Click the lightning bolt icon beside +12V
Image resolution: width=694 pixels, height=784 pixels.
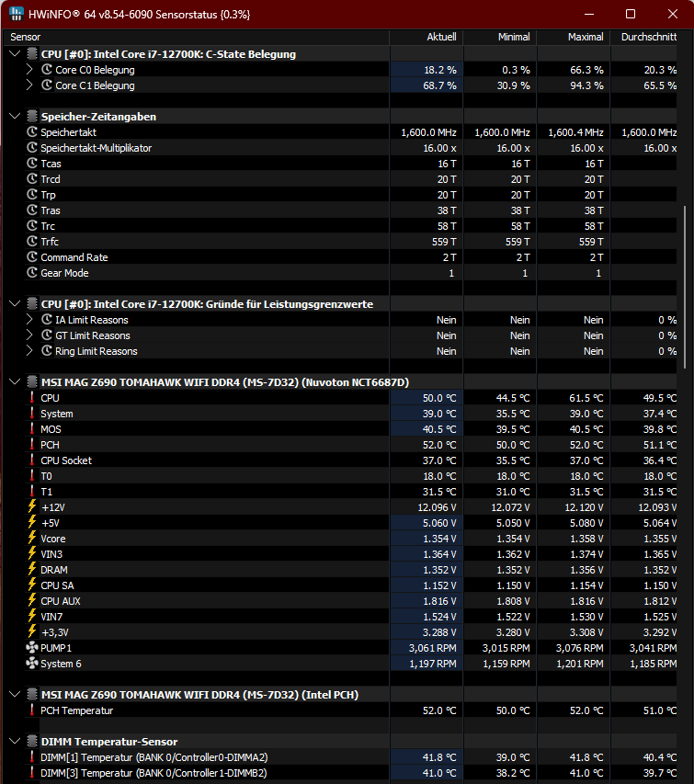(x=32, y=506)
